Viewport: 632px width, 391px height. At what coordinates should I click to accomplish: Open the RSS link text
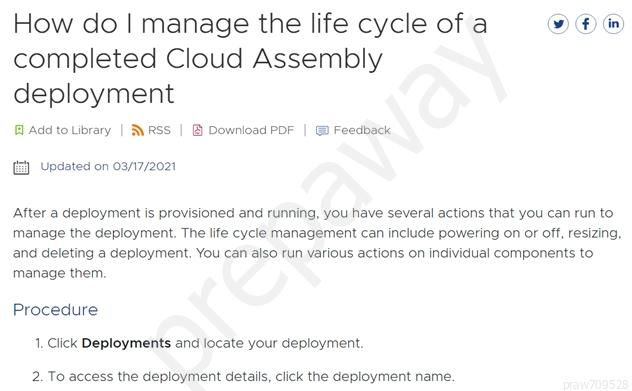click(x=159, y=130)
